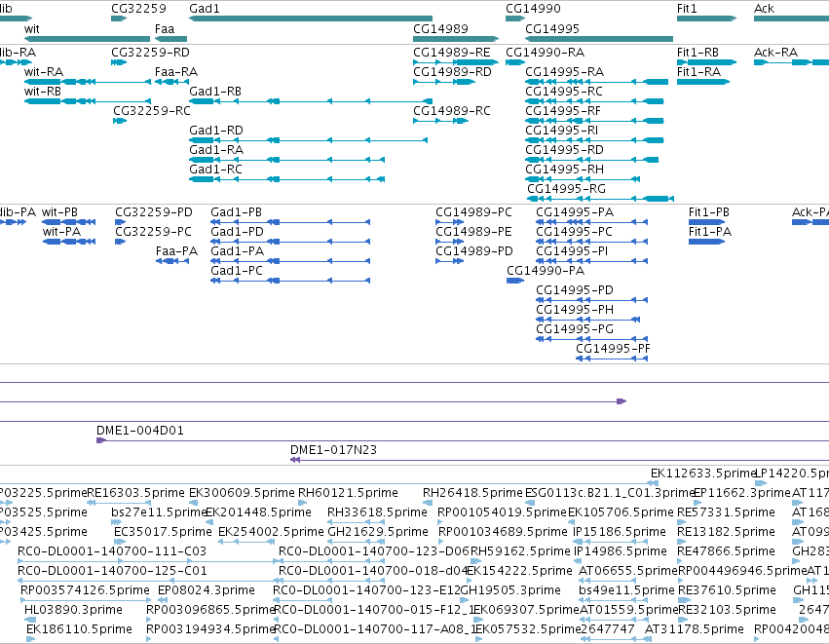Click transcript Fit1-RA
Image resolution: width=829 pixels, height=644 pixels.
click(703, 82)
